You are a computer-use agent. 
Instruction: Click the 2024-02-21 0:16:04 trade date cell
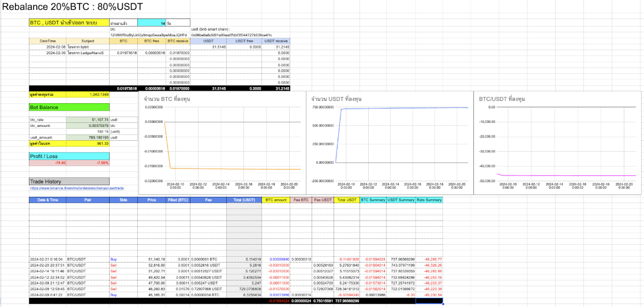point(48,259)
